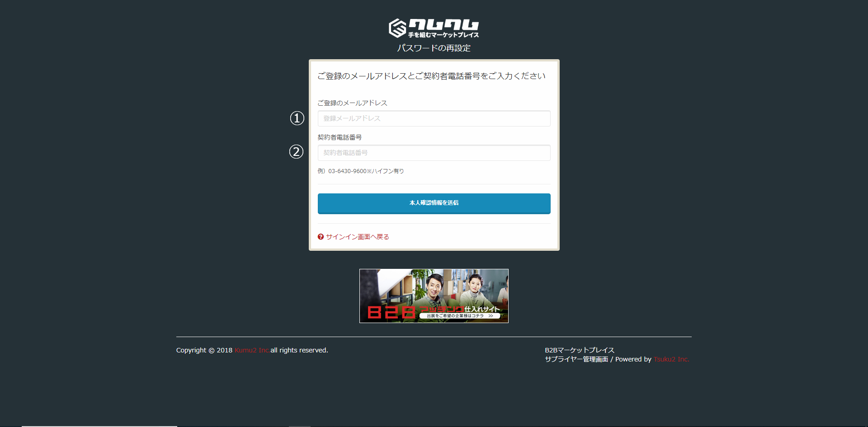Open the Kumu2 Inc. footer link
868x427 pixels.
point(252,350)
